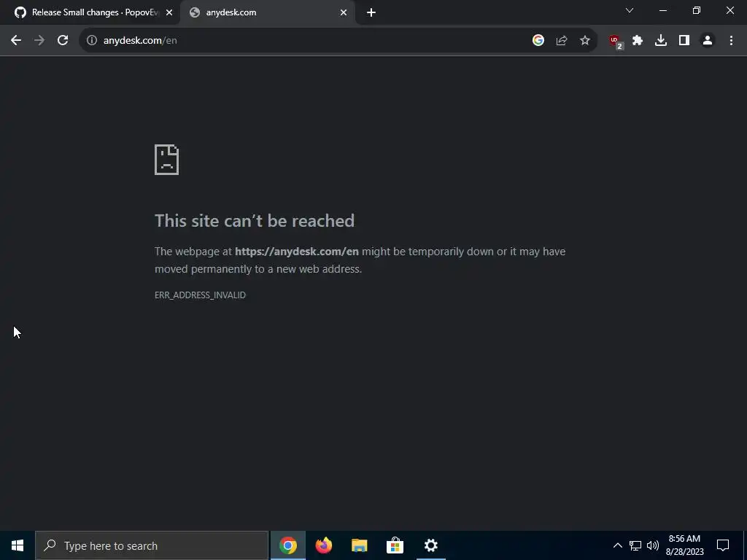Open Chrome from the taskbar
The width and height of the screenshot is (747, 560).
click(x=287, y=545)
